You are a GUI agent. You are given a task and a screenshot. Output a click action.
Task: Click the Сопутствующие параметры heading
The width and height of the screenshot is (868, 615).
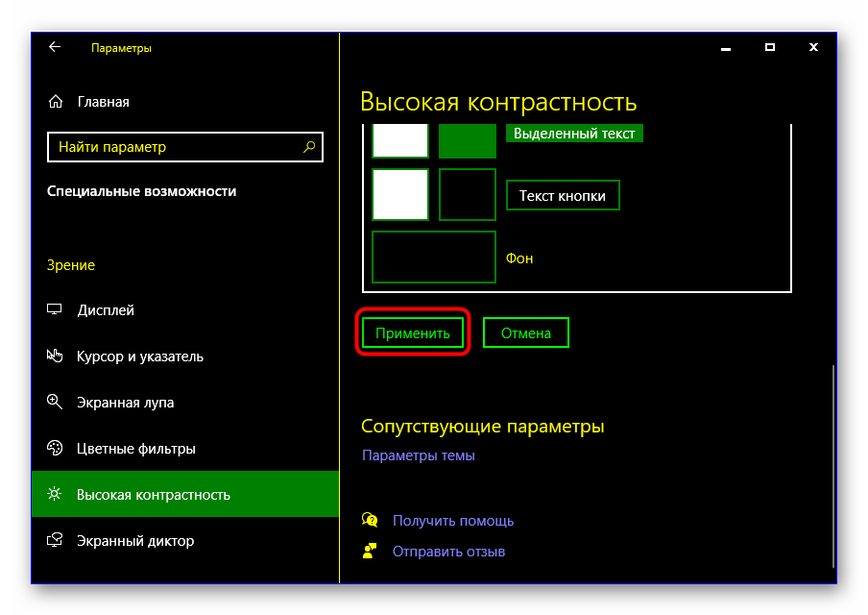tap(482, 426)
